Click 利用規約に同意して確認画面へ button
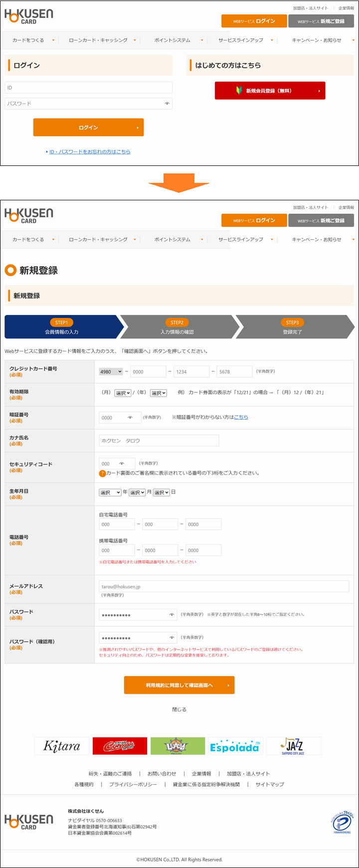The width and height of the screenshot is (359, 868). pyautogui.click(x=179, y=685)
